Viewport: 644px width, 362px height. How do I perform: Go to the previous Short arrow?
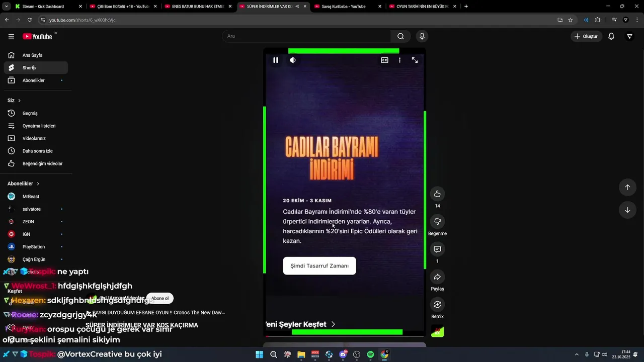627,188
